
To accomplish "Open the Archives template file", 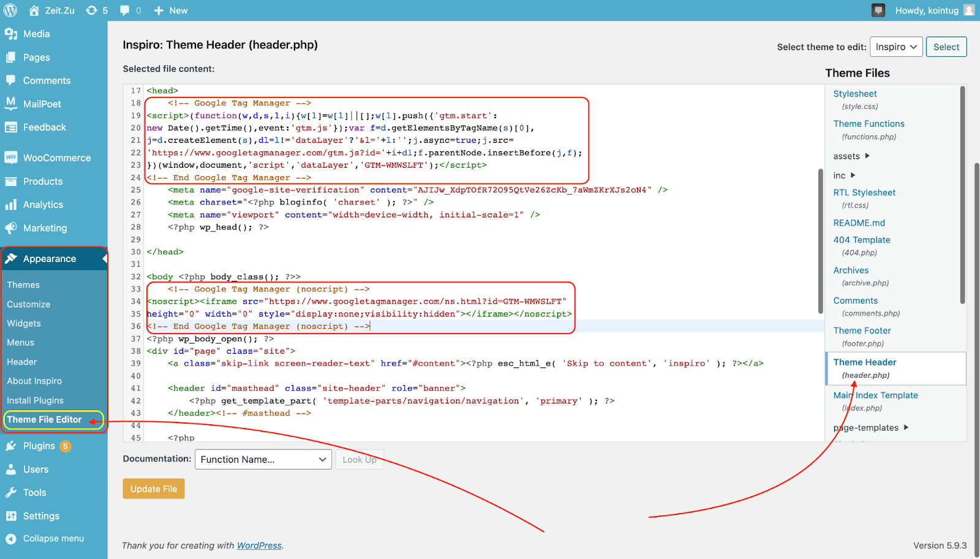I will tap(851, 270).
